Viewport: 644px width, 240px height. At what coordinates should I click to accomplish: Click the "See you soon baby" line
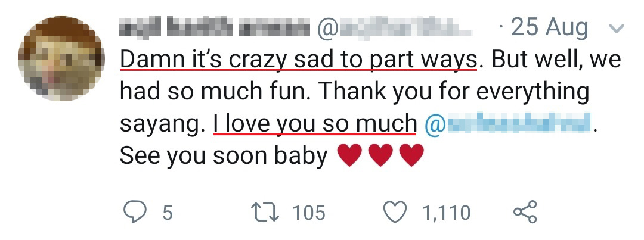(x=224, y=155)
